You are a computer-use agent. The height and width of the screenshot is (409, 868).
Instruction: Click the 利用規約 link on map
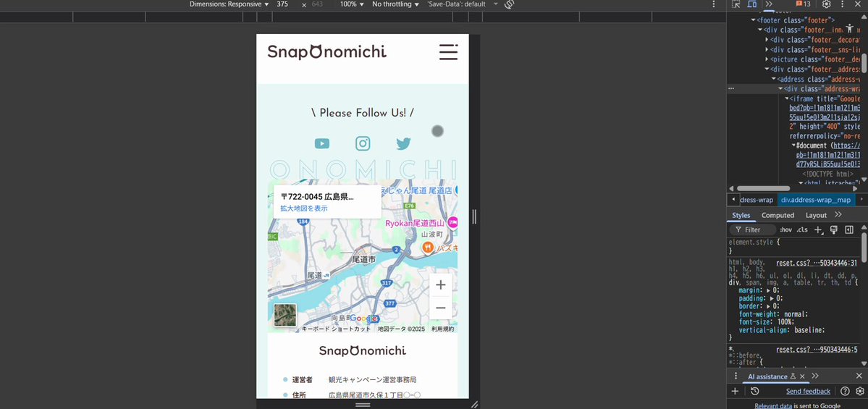click(443, 329)
